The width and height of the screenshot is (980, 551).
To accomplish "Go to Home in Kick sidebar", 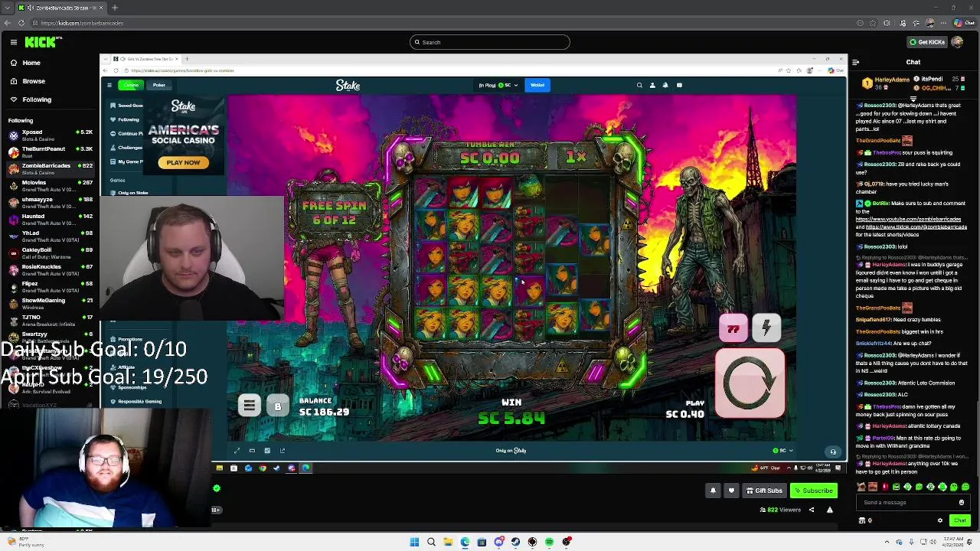I will (31, 63).
